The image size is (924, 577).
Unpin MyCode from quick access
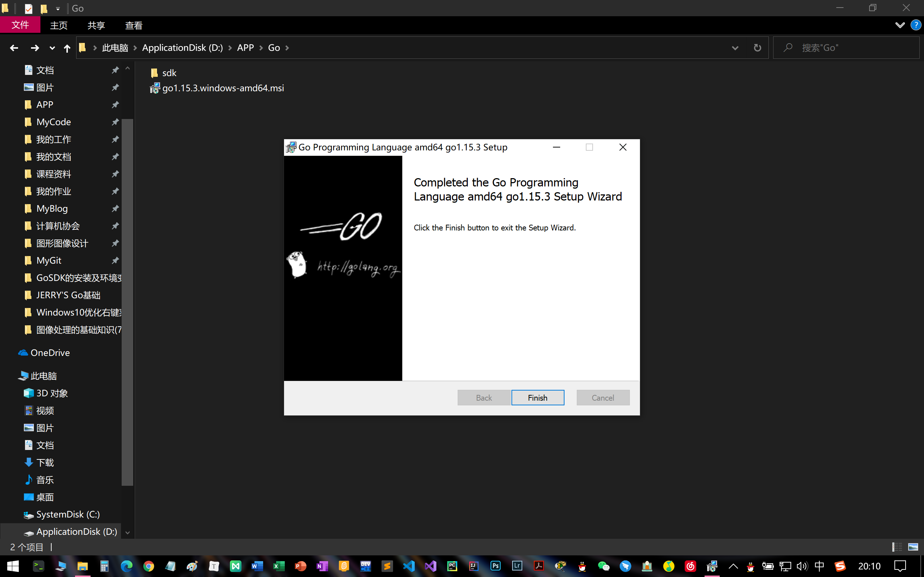115,122
